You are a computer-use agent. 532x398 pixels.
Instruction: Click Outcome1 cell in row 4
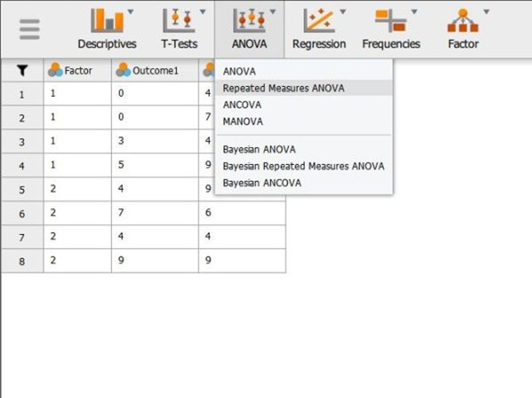coord(155,165)
